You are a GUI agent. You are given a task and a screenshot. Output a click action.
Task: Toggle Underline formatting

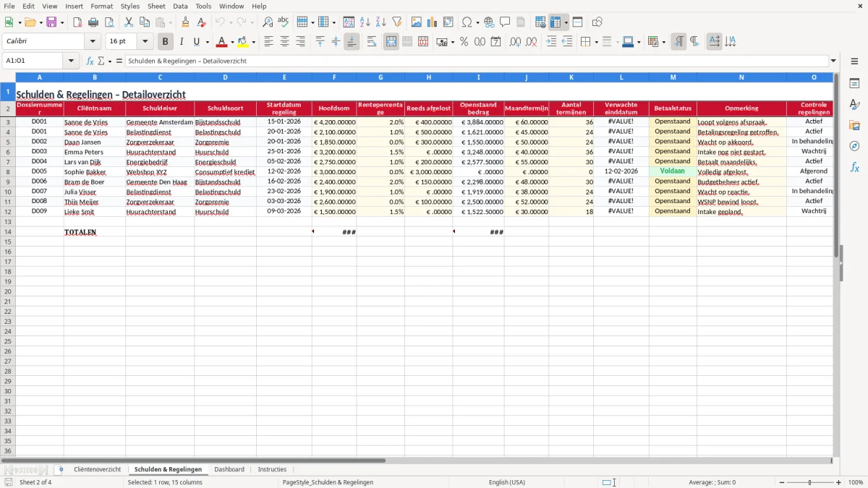[x=196, y=42]
